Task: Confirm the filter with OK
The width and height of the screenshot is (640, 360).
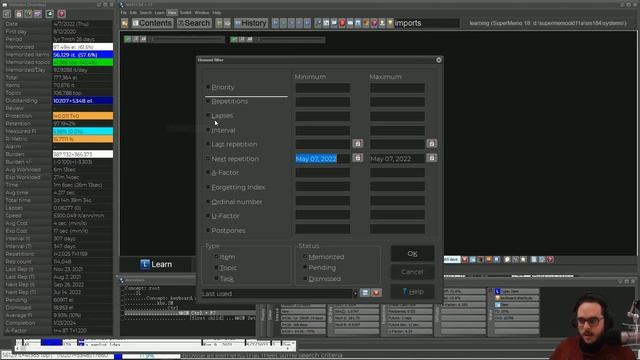Action: click(x=412, y=253)
